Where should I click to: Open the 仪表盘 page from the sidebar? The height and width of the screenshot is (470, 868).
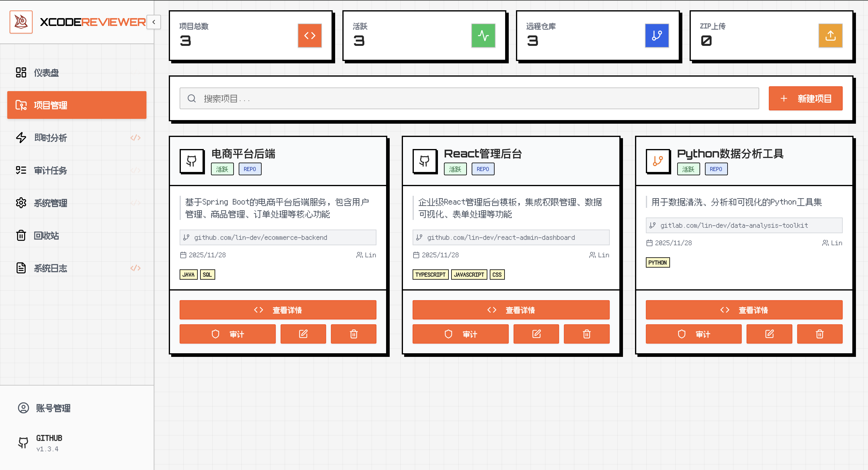click(46, 72)
